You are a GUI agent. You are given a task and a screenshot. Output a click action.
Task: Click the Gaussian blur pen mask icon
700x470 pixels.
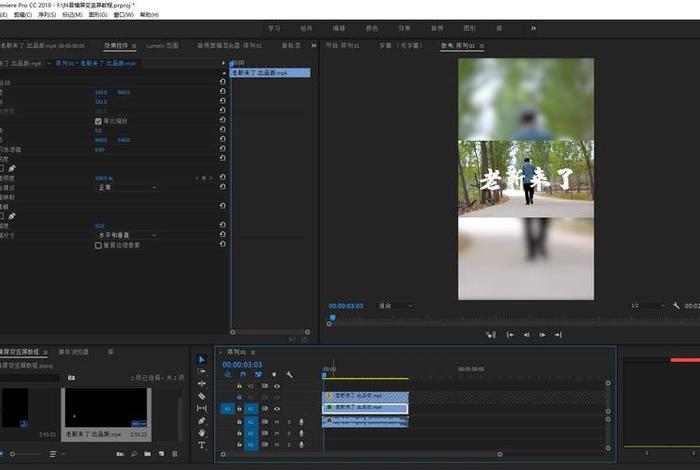tap(12, 216)
